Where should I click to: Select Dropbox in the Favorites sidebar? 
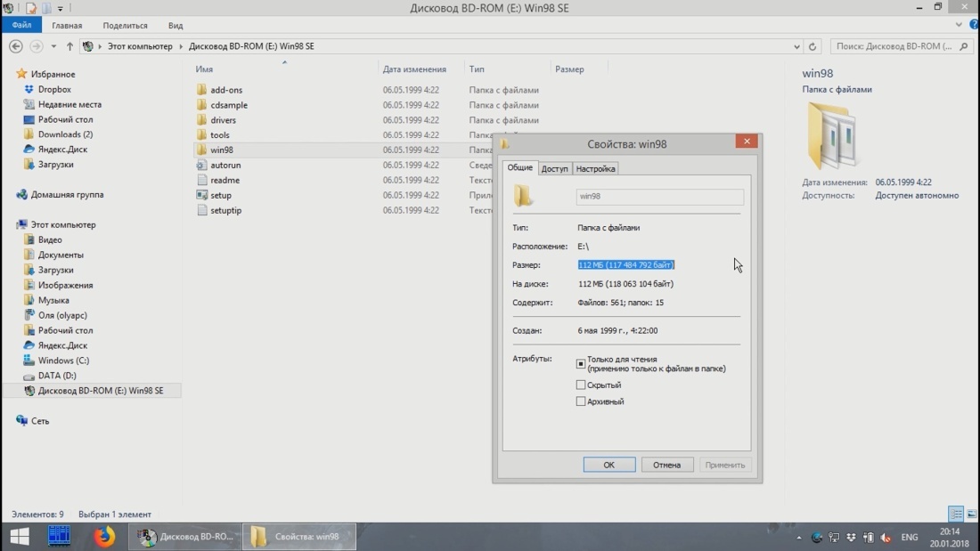[x=54, y=89]
